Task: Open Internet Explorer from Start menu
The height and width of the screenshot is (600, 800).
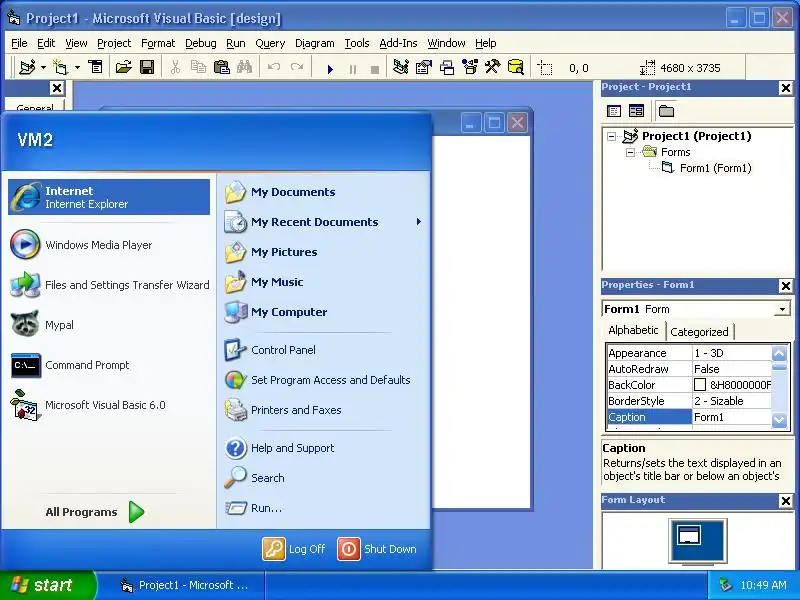Action: [109, 197]
